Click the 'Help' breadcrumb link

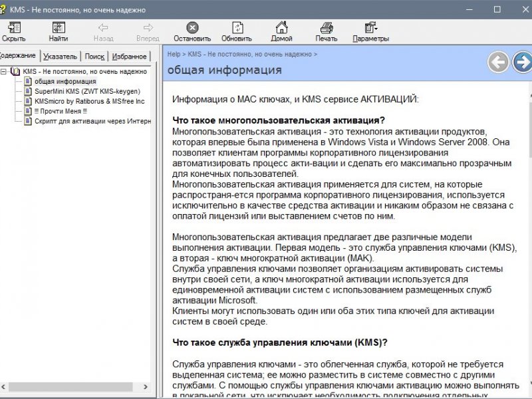tap(174, 54)
